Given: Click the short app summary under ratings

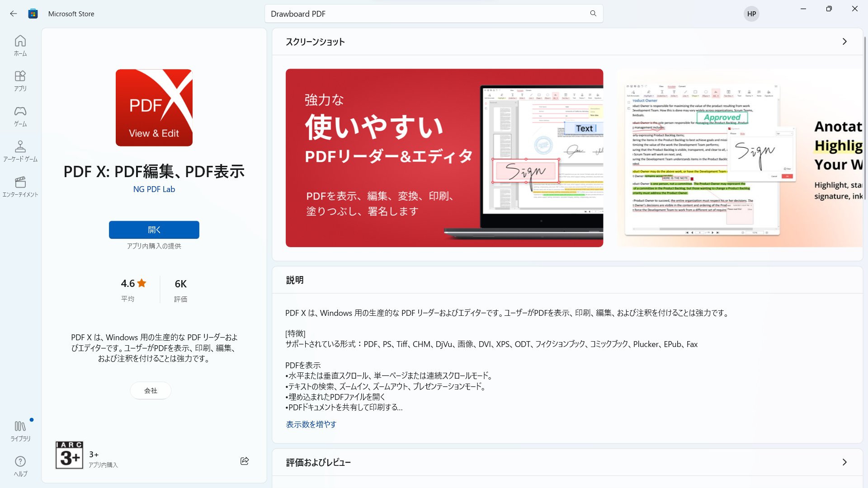Looking at the screenshot, I should tap(154, 348).
